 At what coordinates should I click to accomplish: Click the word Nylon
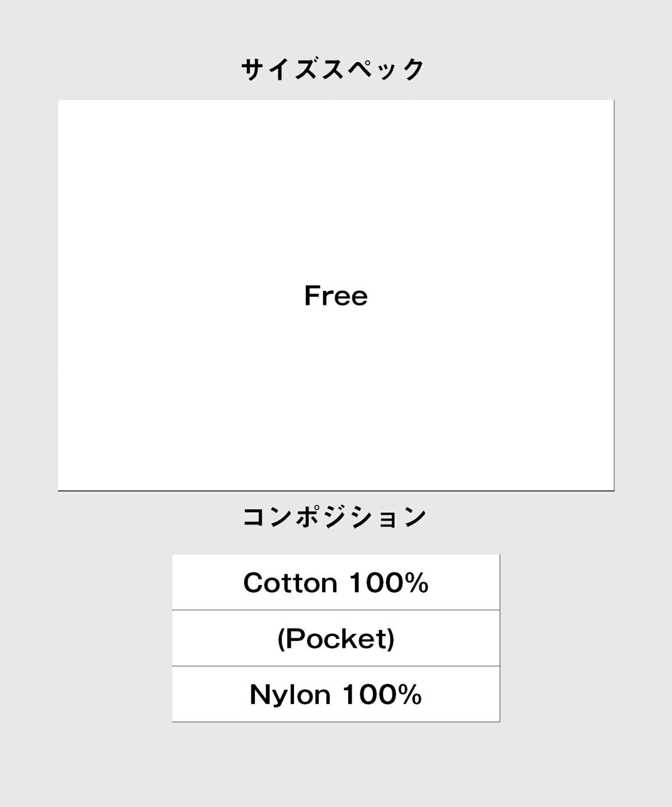click(290, 694)
